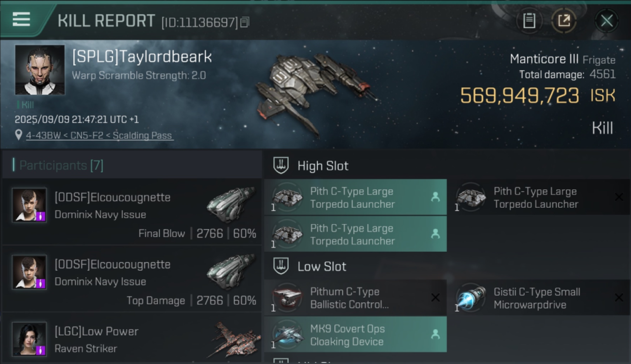631x364 pixels.
Task: Select the Final Blow Elcoucougnette participant
Action: coord(132,212)
